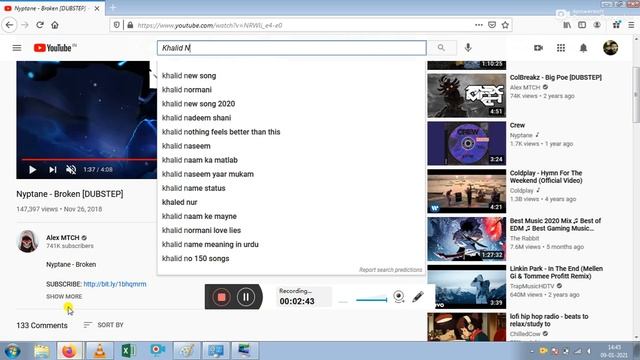Open the Alex MTCH channel name
This screenshot has height=360, width=640.
(62, 238)
